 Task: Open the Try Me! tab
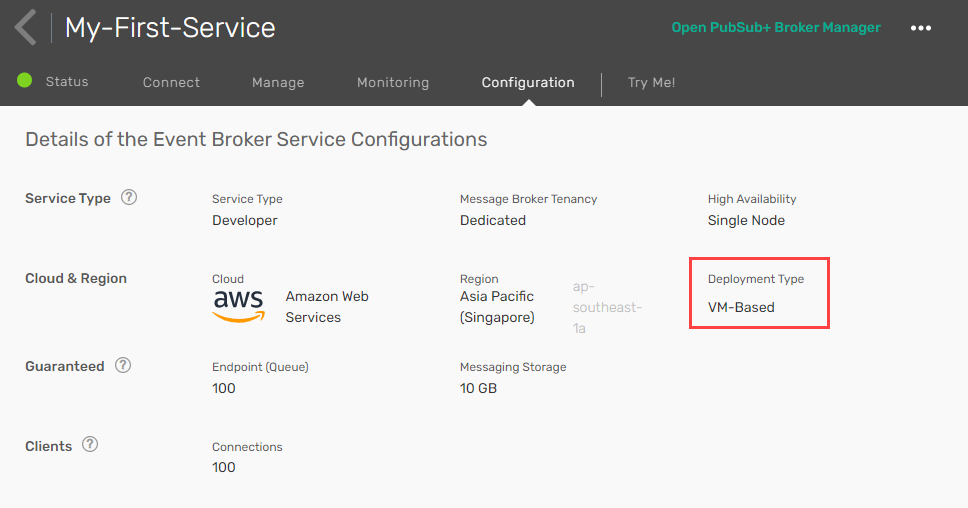tap(651, 82)
